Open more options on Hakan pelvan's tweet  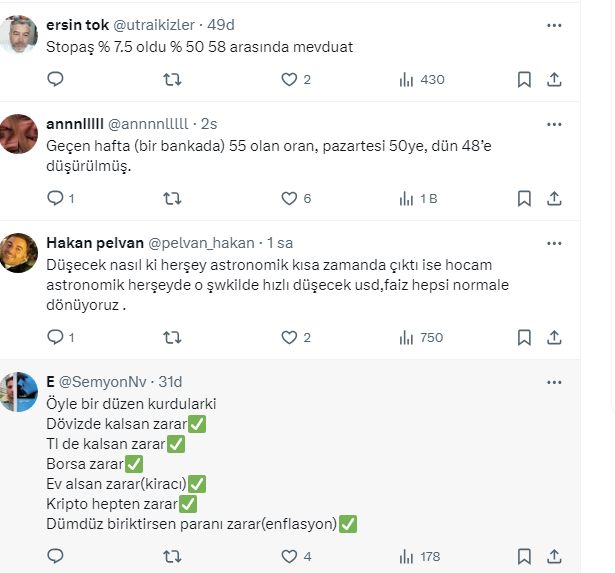(x=554, y=243)
